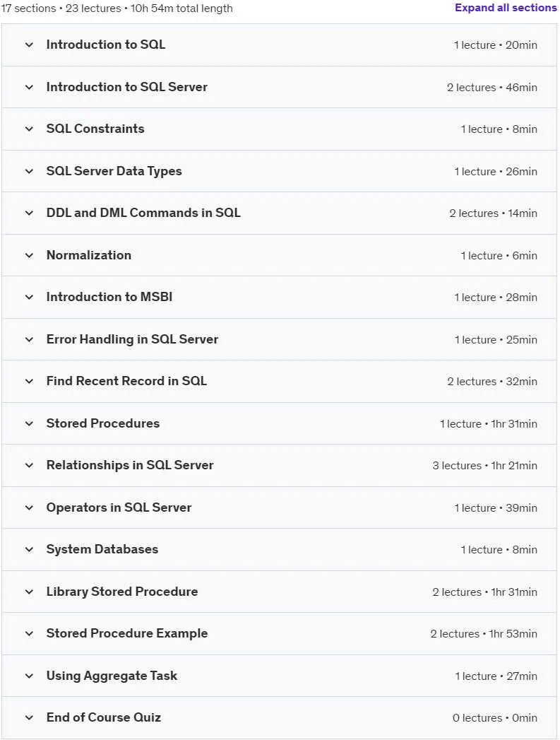The height and width of the screenshot is (740, 560).
Task: Click Operators in SQL Server title
Action: coord(119,507)
